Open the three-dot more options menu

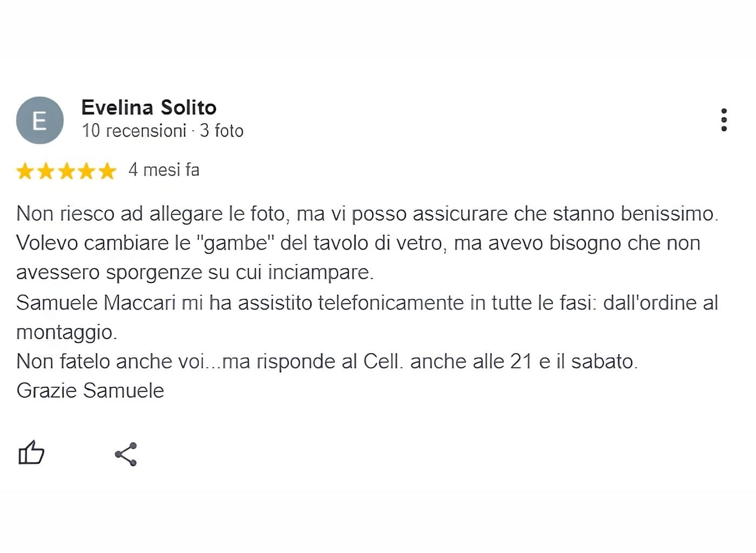pyautogui.click(x=724, y=120)
